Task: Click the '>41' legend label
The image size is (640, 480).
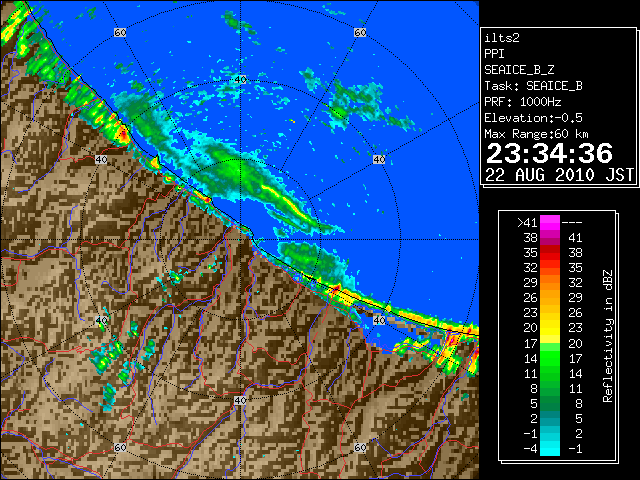Action: 527,222
